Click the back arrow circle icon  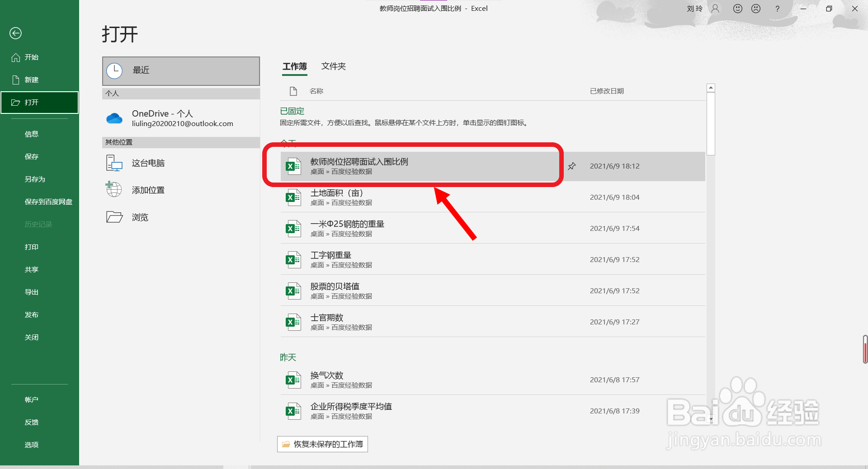[x=15, y=33]
